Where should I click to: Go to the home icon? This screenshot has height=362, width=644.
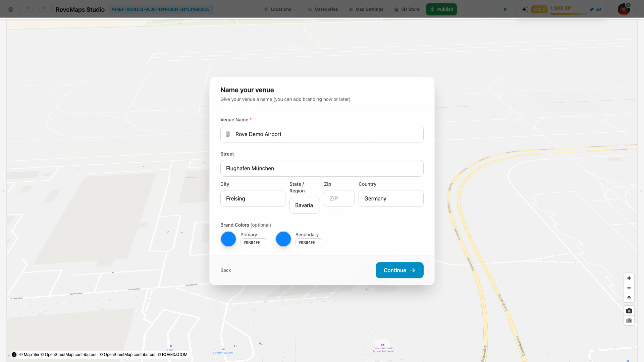[11, 9]
